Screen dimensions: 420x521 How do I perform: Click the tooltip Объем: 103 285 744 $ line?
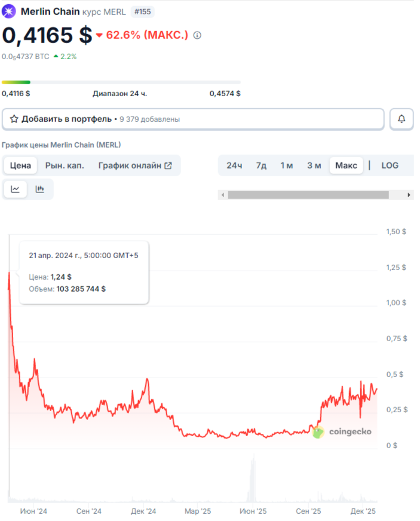click(67, 289)
